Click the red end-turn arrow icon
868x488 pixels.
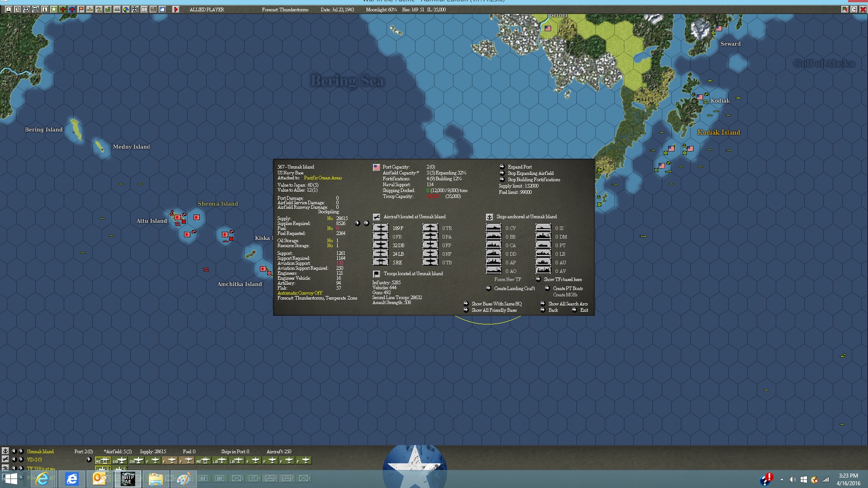[176, 9]
